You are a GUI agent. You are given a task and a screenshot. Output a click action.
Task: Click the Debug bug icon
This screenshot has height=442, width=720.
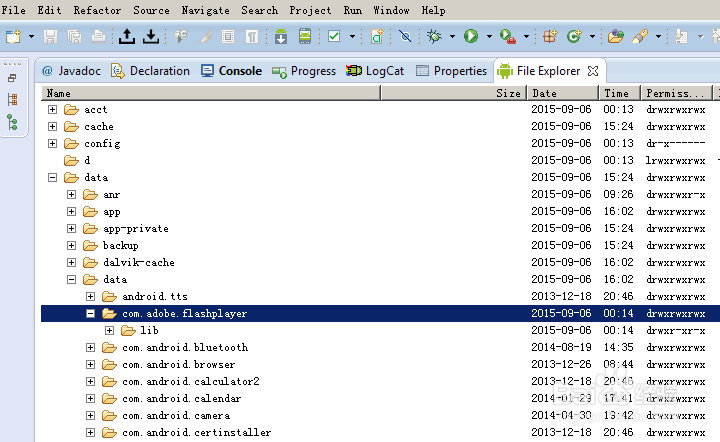click(434, 36)
